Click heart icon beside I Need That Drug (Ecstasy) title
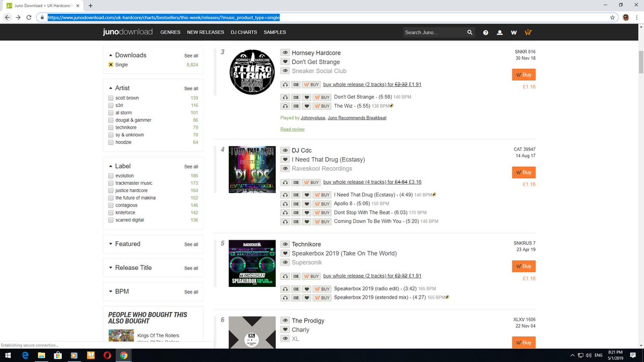644x362 pixels. click(x=285, y=159)
